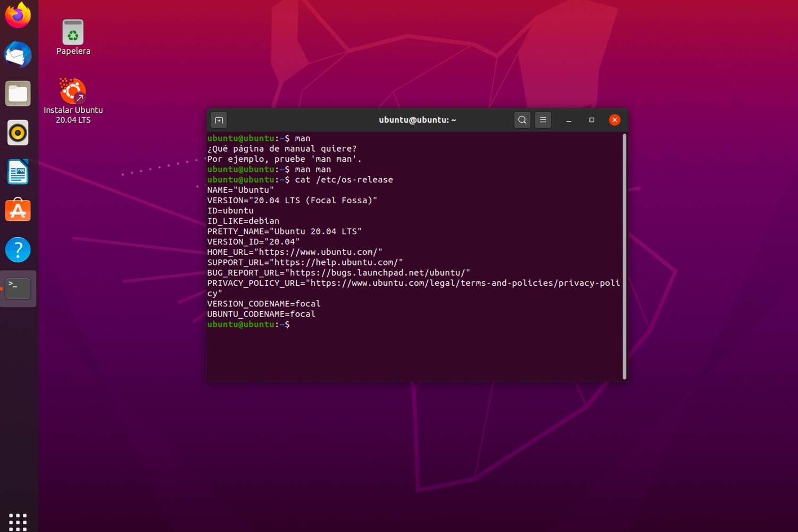Open the terminal hamburger menu

543,120
